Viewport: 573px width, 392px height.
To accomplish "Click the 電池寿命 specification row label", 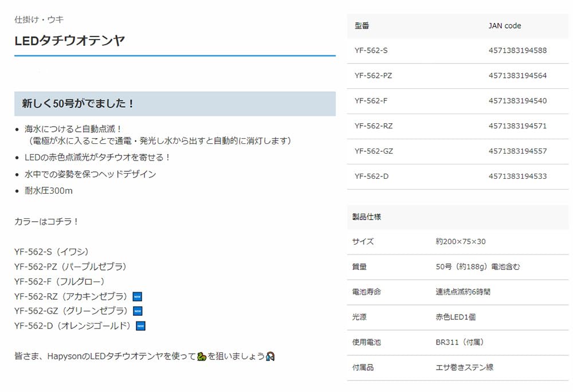I will click(367, 292).
